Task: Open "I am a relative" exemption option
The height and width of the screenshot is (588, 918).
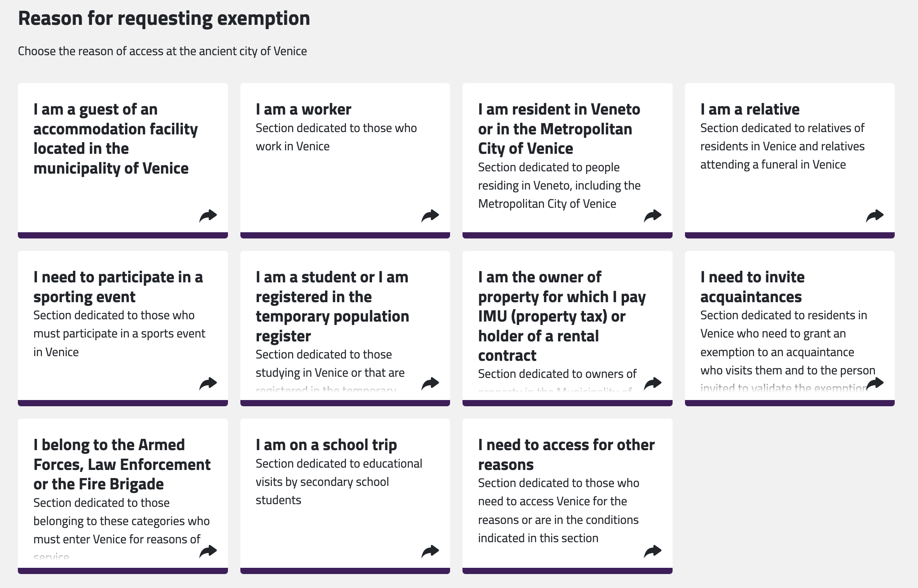Action: (749, 110)
